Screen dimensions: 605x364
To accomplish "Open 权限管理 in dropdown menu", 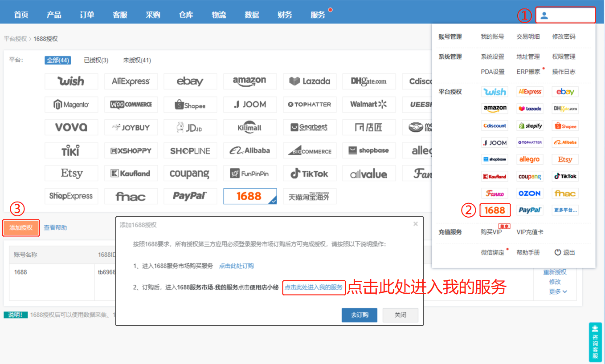I will pyautogui.click(x=564, y=57).
